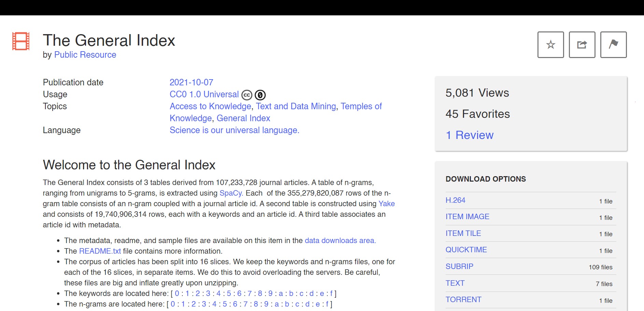Select the Access to Knowledge topic
Screen dimensions: 644x311
coord(210,106)
